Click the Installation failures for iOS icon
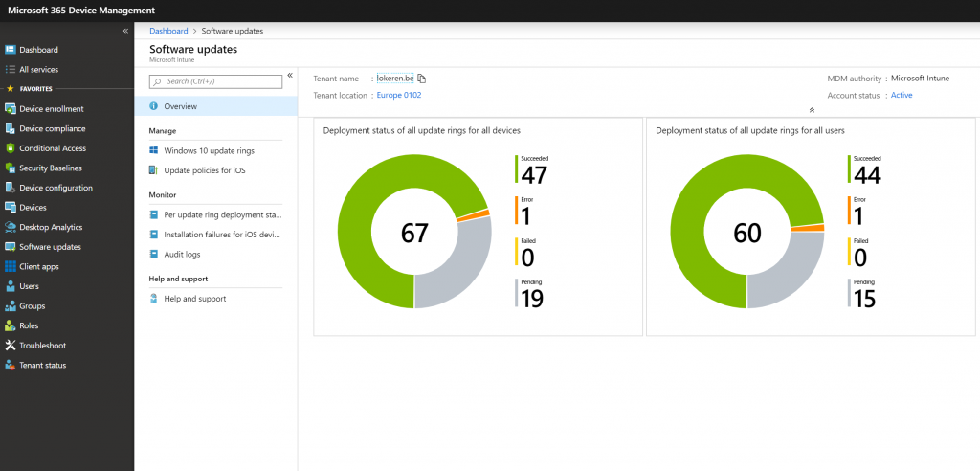This screenshot has height=471, width=980. coord(153,235)
